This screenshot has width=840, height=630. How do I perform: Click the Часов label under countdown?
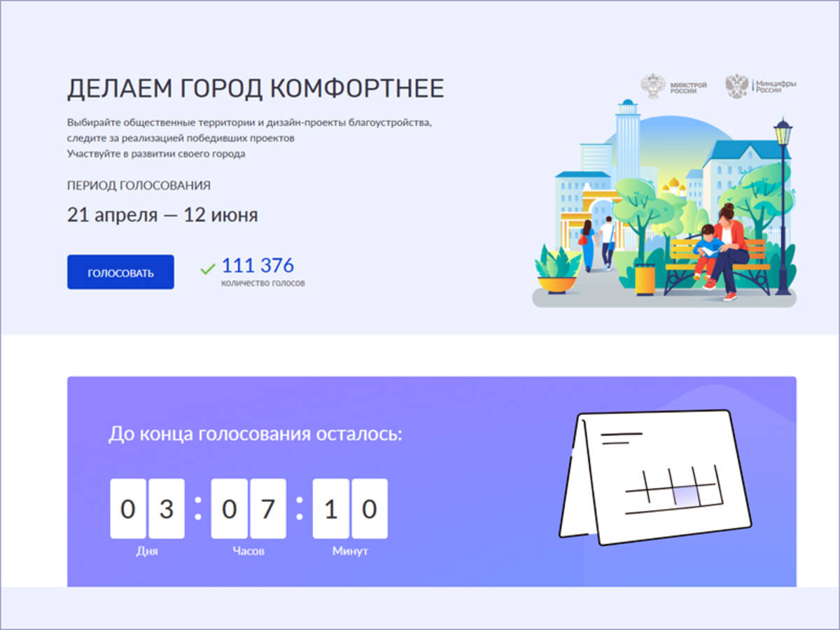click(248, 551)
